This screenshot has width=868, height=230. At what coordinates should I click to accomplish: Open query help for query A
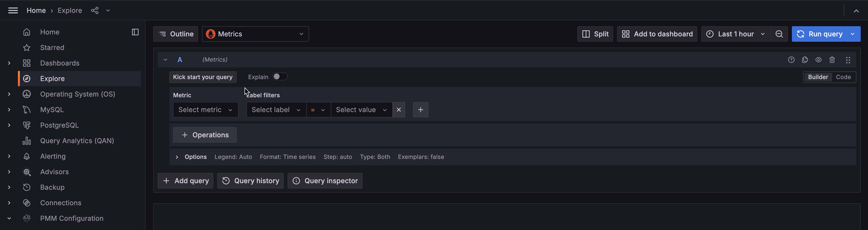click(791, 59)
